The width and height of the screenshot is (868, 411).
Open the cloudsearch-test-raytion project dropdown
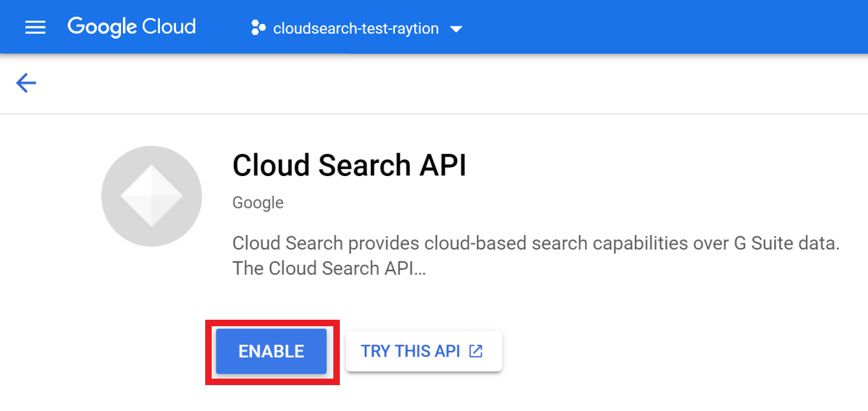point(355,28)
